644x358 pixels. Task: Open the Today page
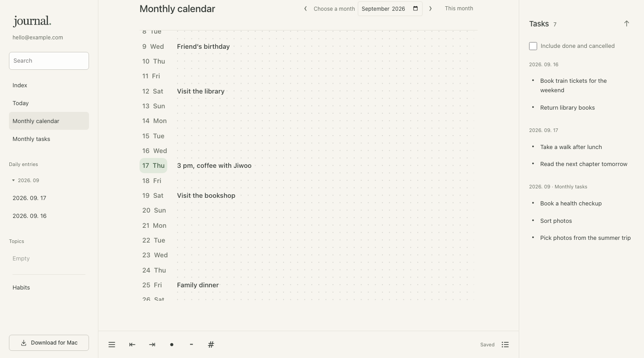[x=49, y=103]
